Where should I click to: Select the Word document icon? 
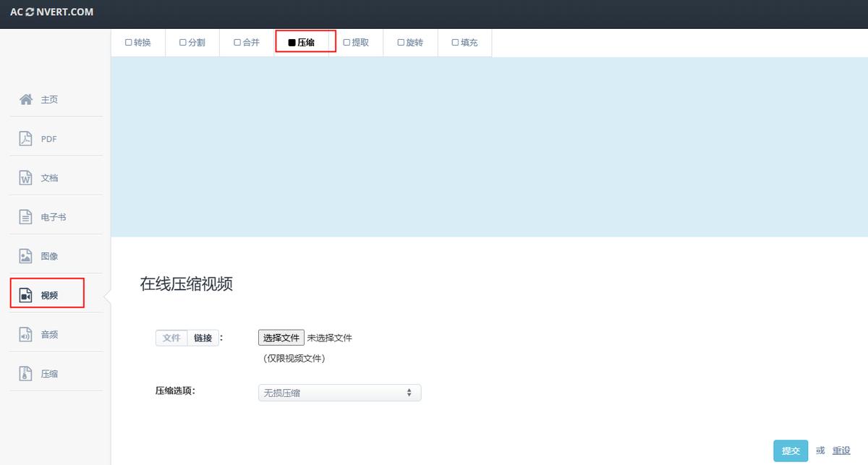coord(26,178)
